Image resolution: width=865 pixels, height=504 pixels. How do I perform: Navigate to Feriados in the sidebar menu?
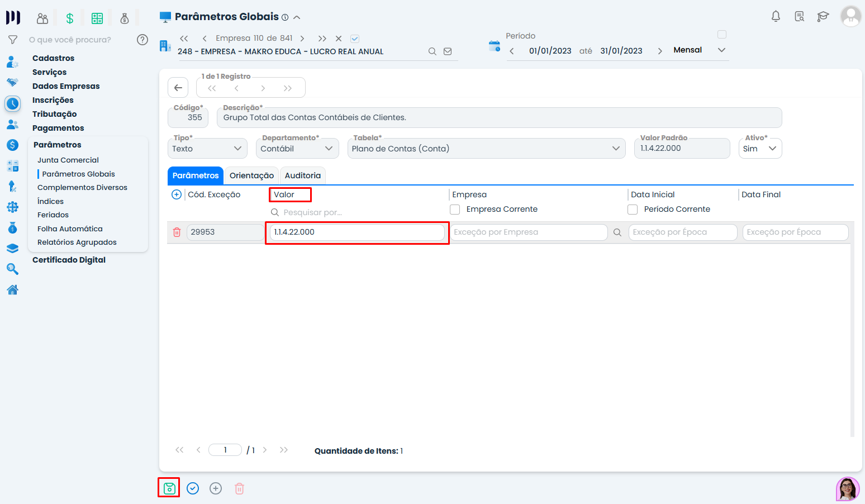(x=53, y=215)
